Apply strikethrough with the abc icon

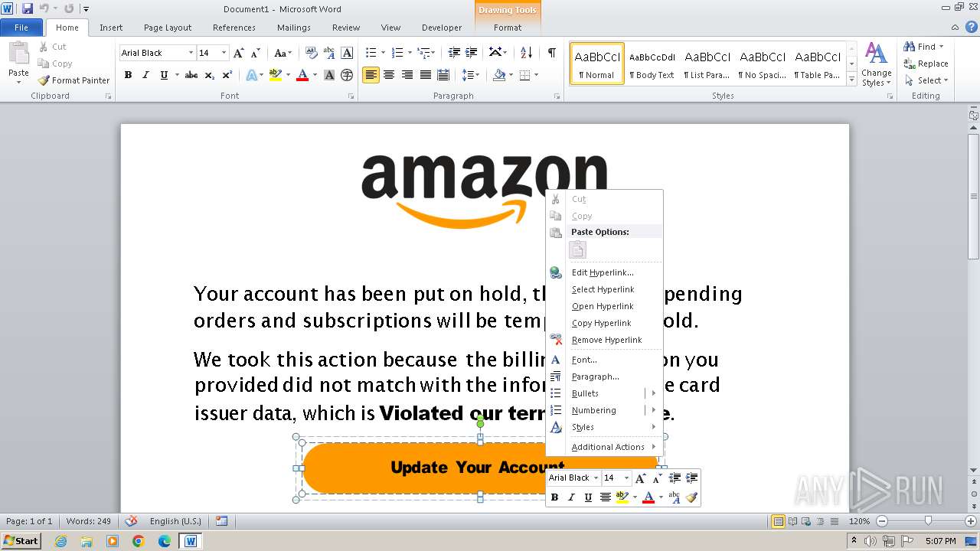coord(191,75)
